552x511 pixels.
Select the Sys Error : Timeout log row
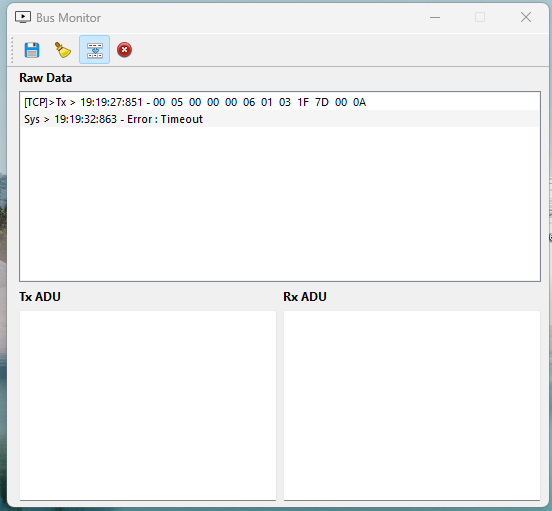[x=280, y=119]
